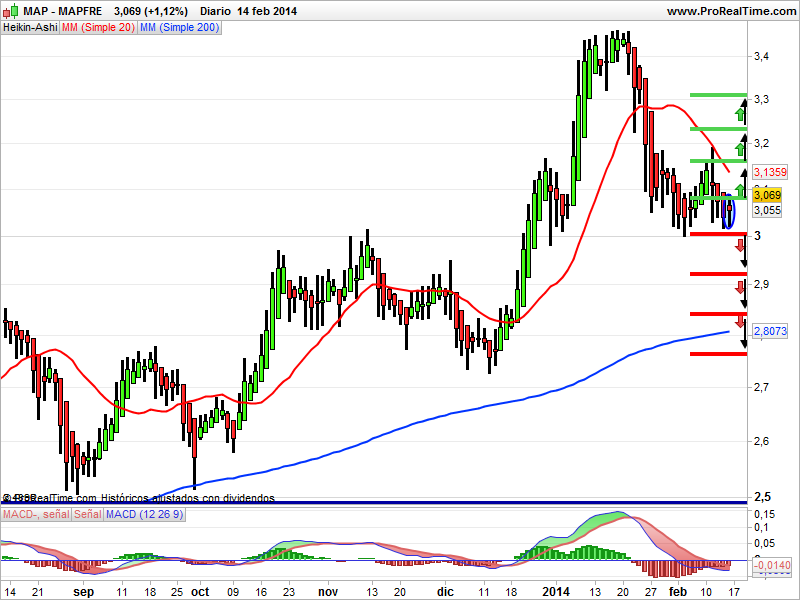Click the 2,9 price axis label
The width and height of the screenshot is (800, 600).
click(x=761, y=284)
